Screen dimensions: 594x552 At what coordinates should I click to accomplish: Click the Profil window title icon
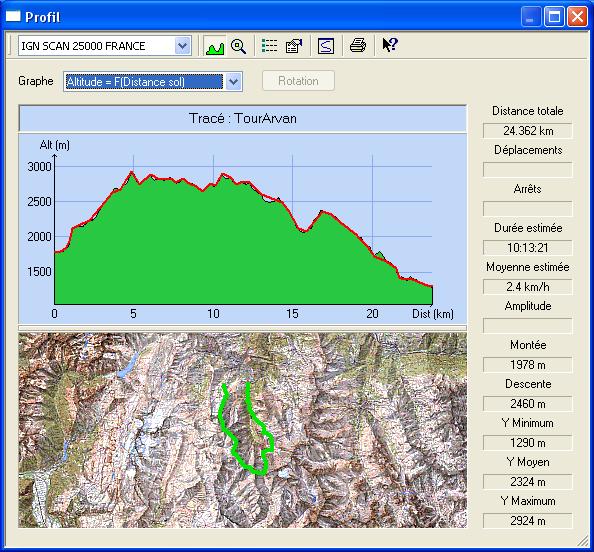coord(13,17)
